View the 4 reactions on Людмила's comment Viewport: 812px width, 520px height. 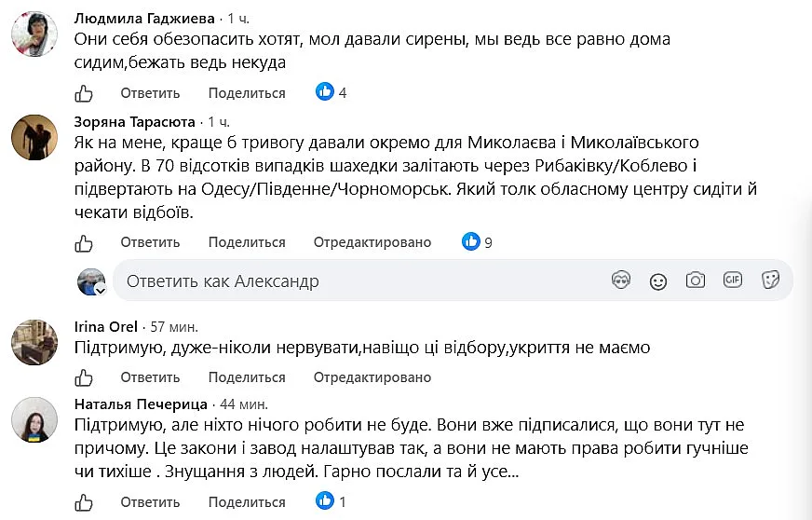click(332, 92)
